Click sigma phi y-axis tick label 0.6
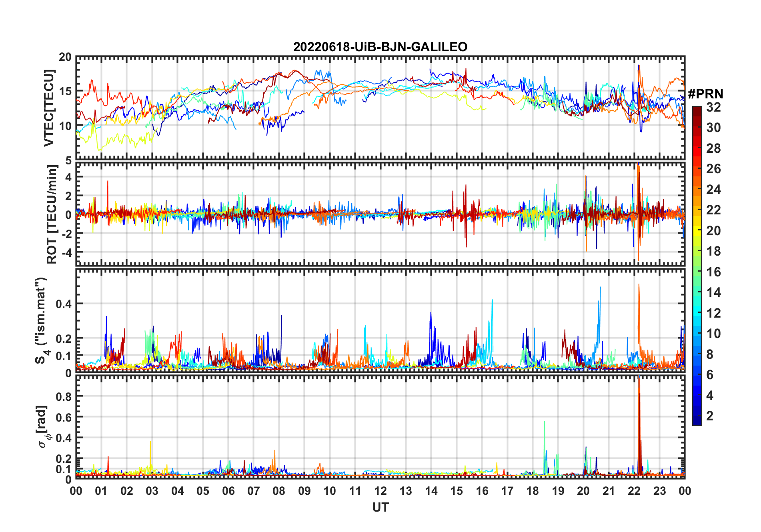 pos(64,417)
